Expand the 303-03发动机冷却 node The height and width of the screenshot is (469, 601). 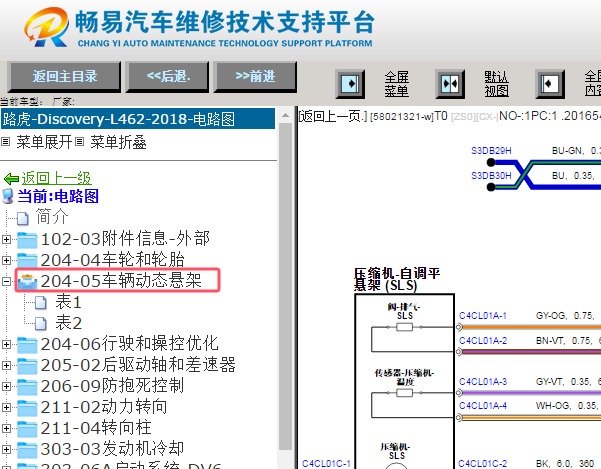click(x=6, y=449)
